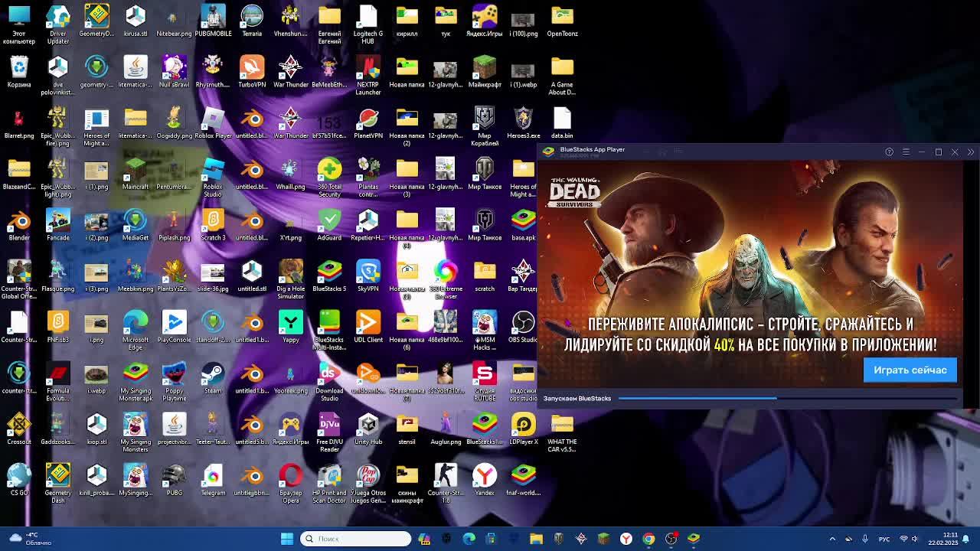Select the Unity Hub desktop icon

(x=368, y=429)
